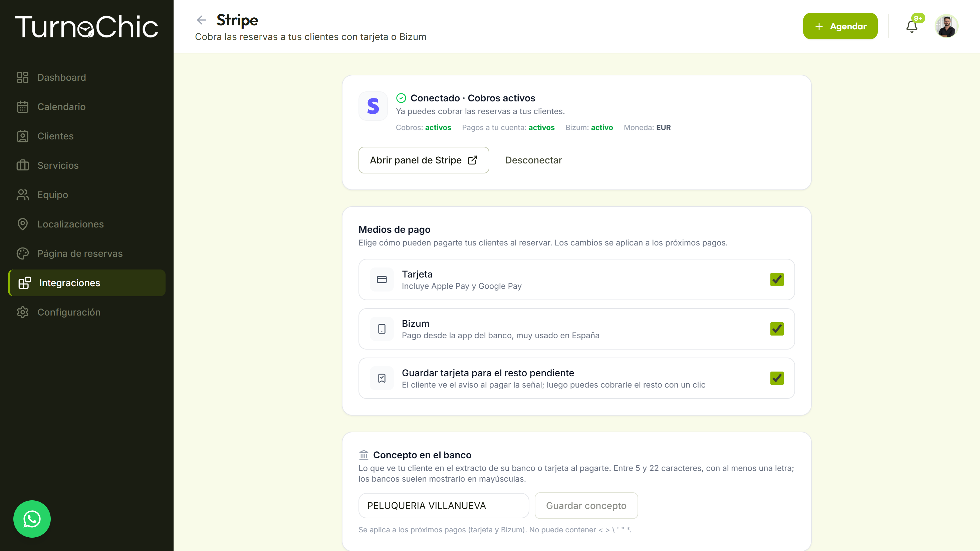Go back using the arrow beside Stripe

click(x=201, y=20)
